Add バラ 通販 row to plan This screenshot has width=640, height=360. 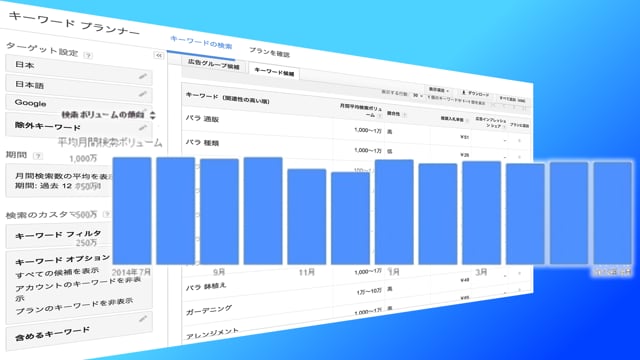pyautogui.click(x=520, y=140)
